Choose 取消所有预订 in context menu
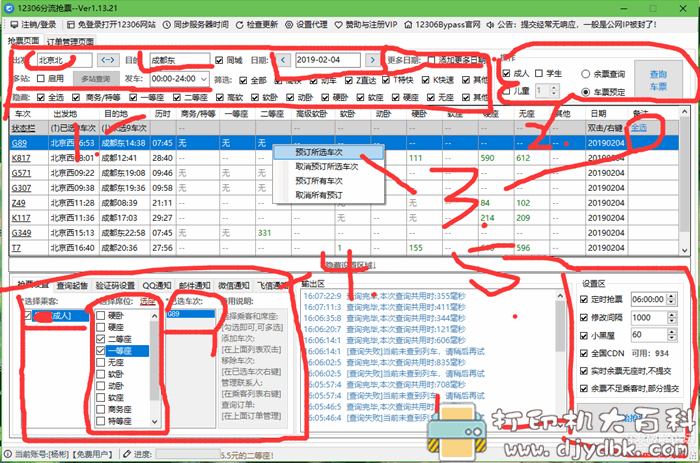 pos(328,195)
